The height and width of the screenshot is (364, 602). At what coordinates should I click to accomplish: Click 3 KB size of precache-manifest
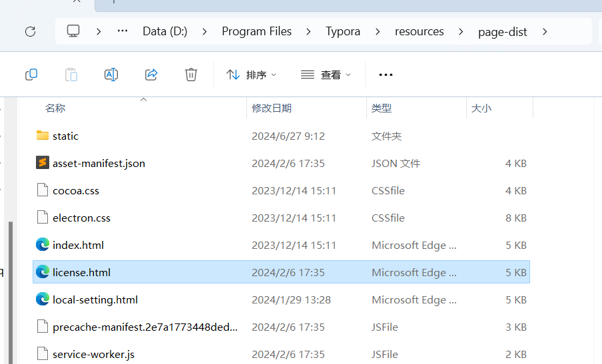[x=516, y=327]
